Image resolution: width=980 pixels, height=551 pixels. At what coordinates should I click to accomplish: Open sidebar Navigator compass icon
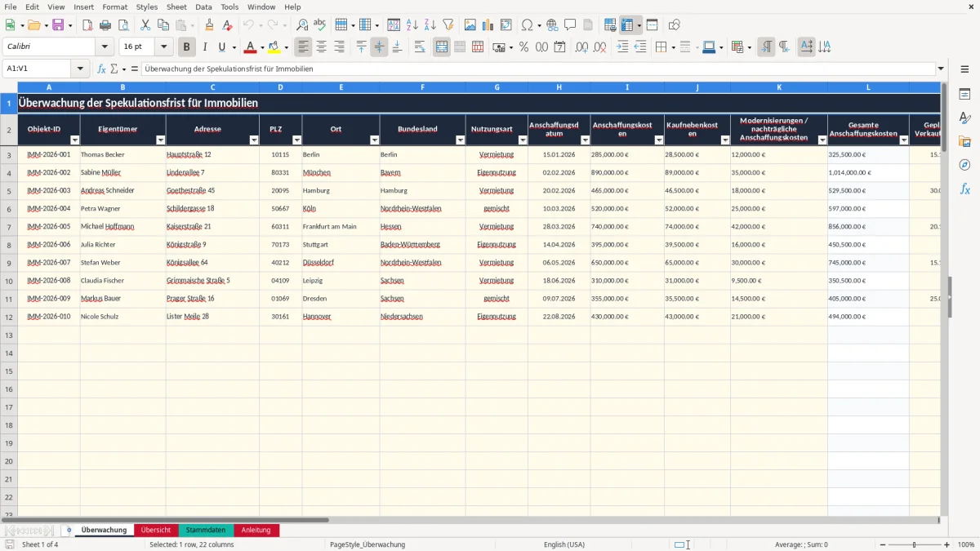pos(964,165)
